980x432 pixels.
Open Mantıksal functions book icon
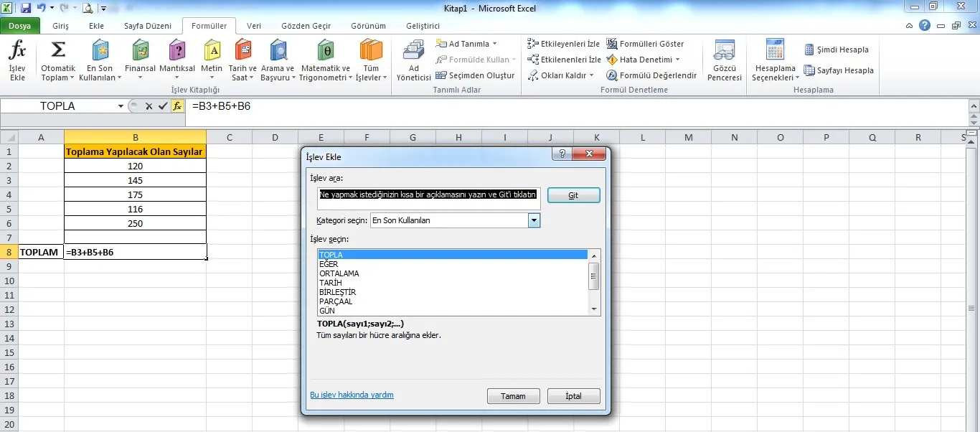tap(176, 52)
